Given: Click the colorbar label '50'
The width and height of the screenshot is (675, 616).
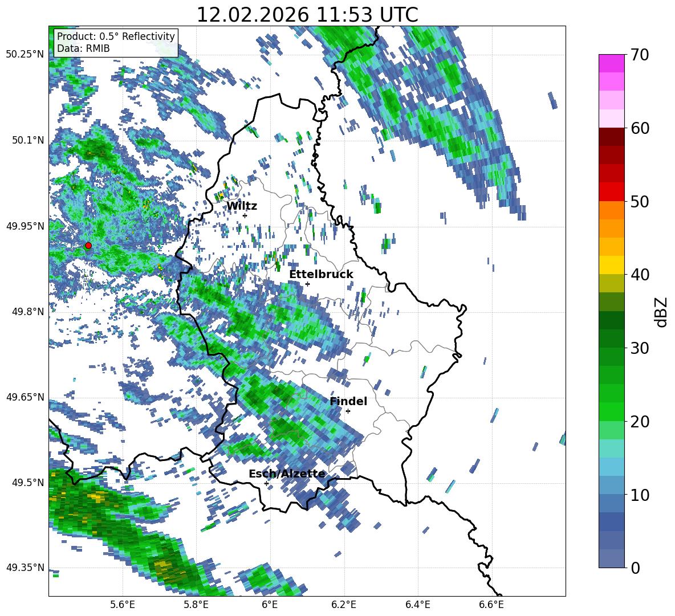Looking at the screenshot, I should 639,202.
